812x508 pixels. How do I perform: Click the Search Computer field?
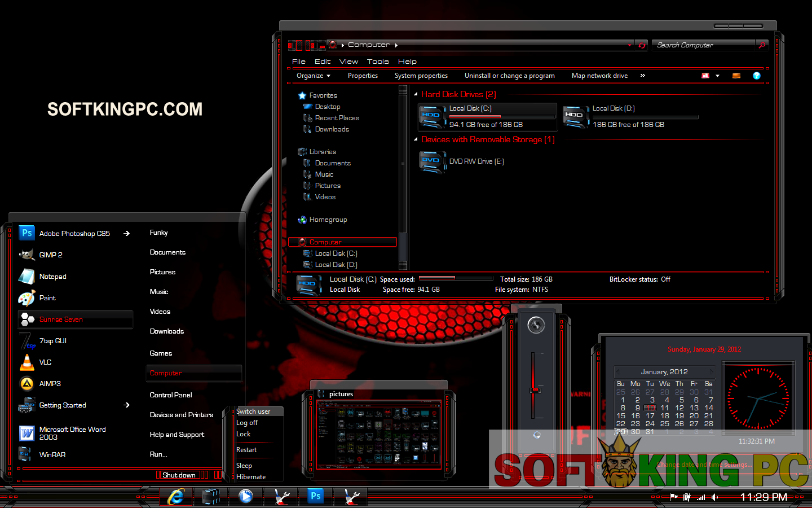pos(704,45)
